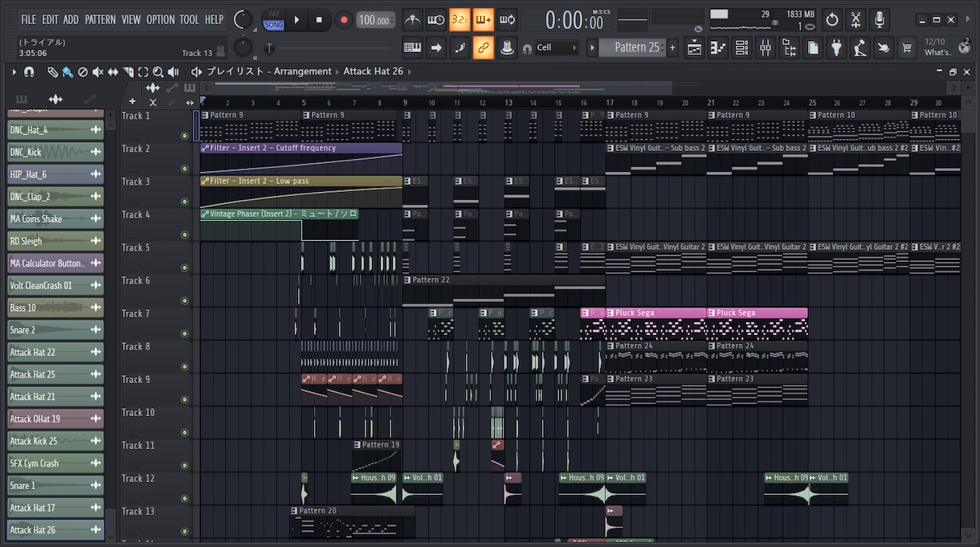Open the Mixer view icon
The height and width of the screenshot is (547, 980).
coord(766,48)
